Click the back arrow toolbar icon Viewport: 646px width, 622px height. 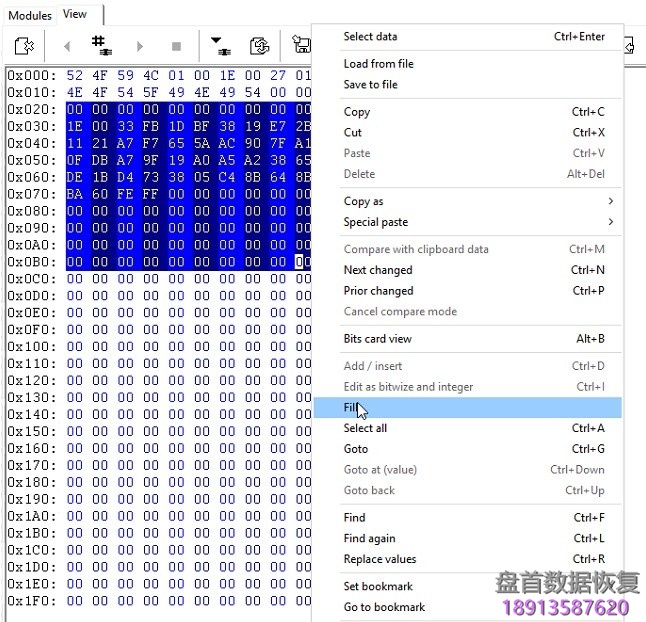pyautogui.click(x=67, y=46)
